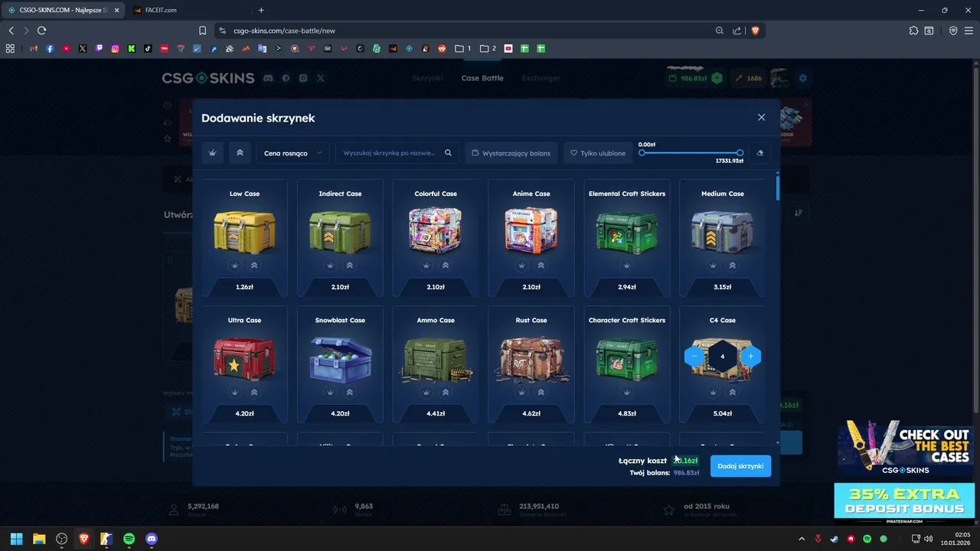The height and width of the screenshot is (551, 980).
Task: Expand bookmark folder 1
Action: tap(463, 48)
